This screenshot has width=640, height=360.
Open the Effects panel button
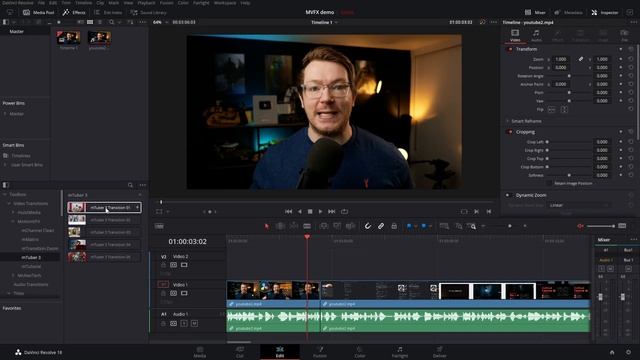pos(74,13)
